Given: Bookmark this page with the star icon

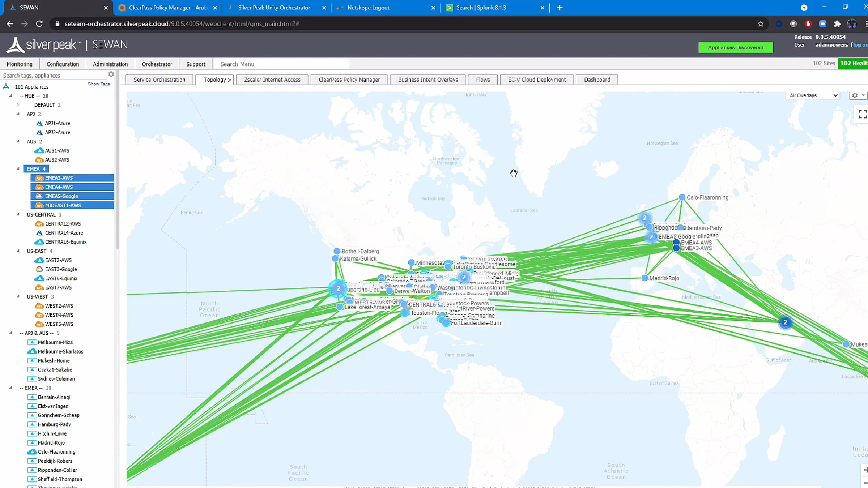Looking at the screenshot, I should [x=761, y=24].
